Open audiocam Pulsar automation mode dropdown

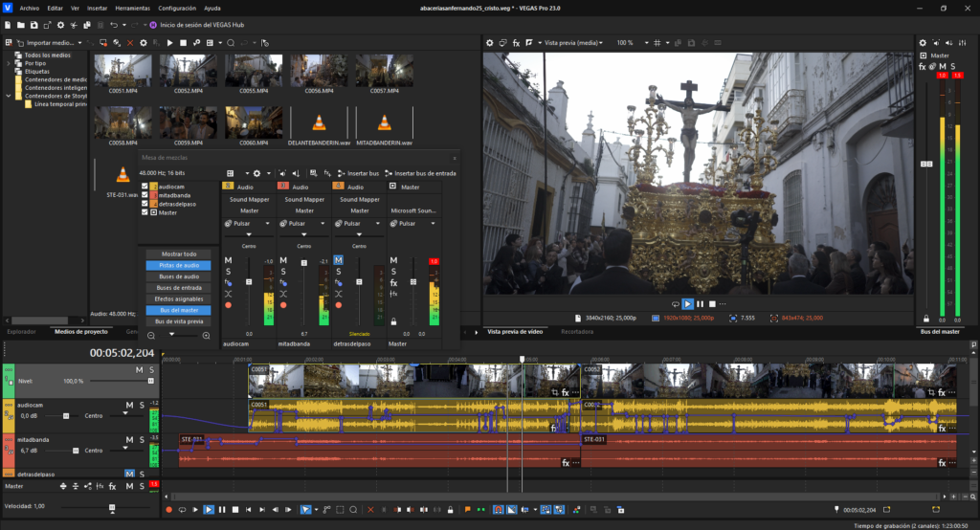[x=268, y=223]
